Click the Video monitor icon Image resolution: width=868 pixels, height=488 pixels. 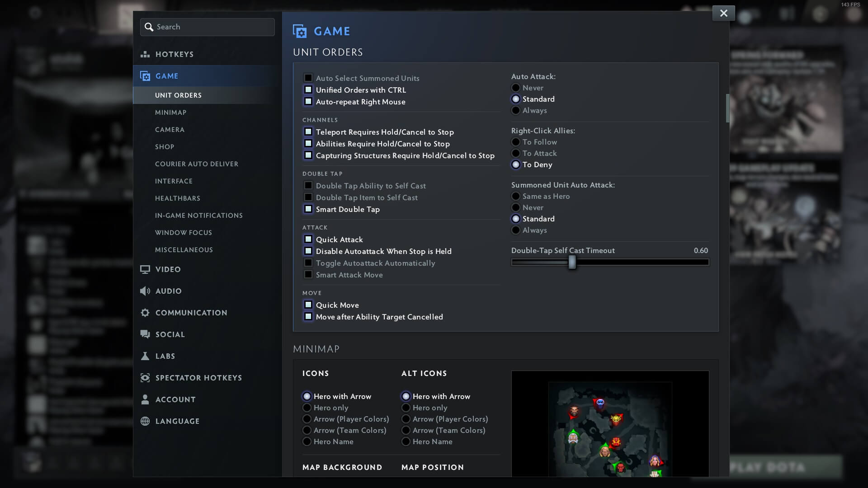coord(145,269)
